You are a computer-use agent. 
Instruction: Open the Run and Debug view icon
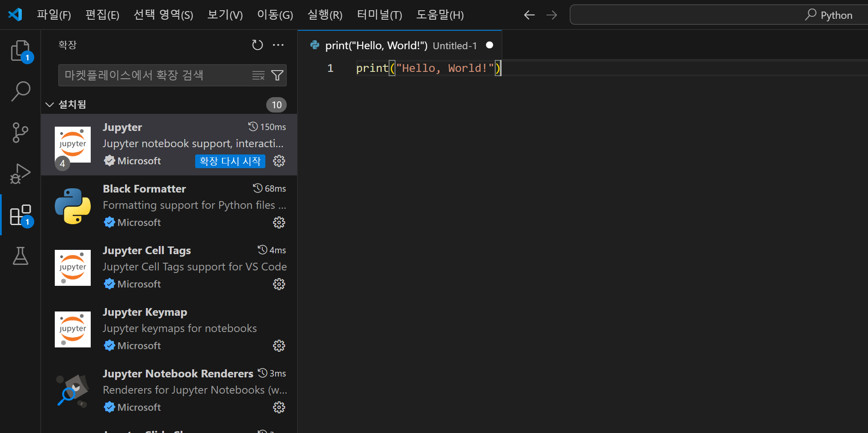(x=21, y=173)
